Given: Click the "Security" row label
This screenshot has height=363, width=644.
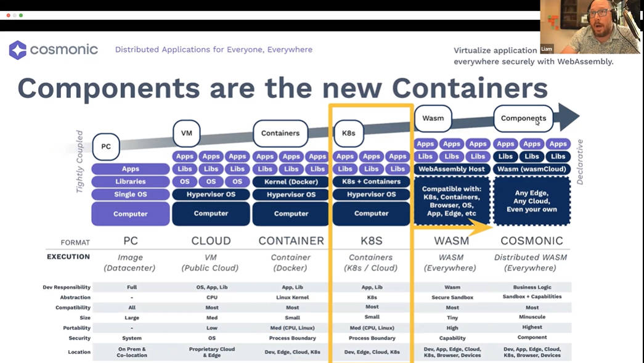Looking at the screenshot, I should coord(79,338).
